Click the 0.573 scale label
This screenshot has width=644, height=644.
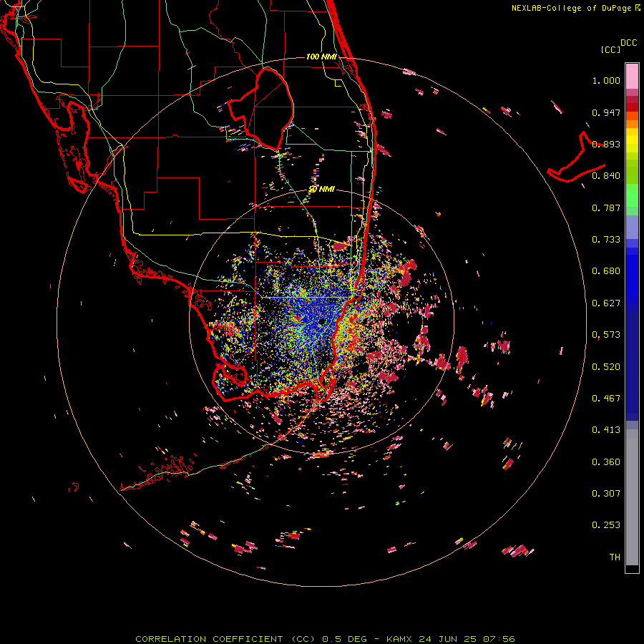606,335
